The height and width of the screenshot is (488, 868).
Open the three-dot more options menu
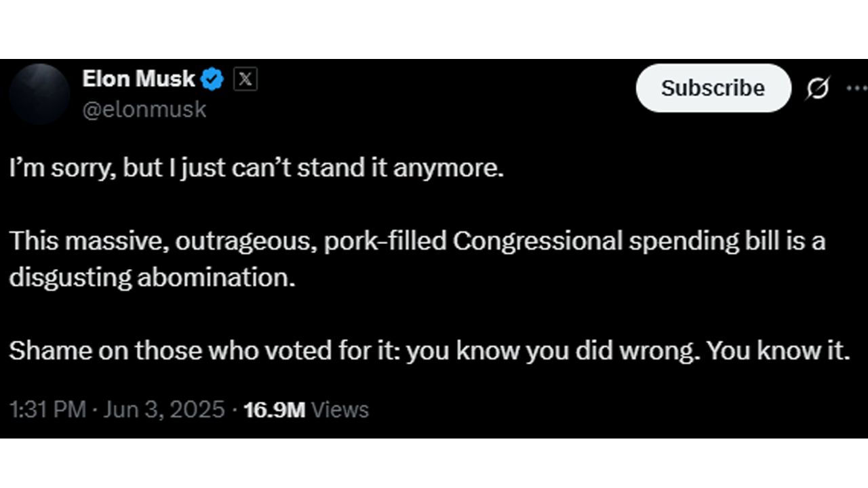[x=857, y=88]
